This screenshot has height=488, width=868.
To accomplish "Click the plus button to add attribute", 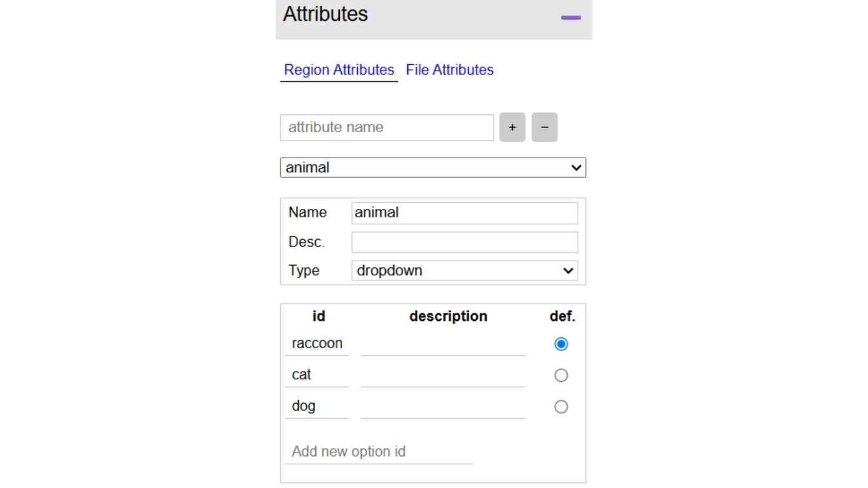I will click(x=512, y=127).
